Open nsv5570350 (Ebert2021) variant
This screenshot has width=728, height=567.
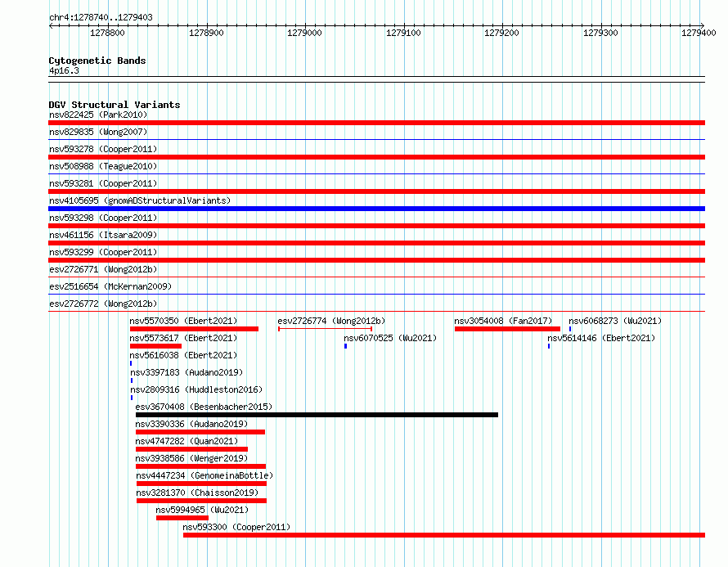183,321
